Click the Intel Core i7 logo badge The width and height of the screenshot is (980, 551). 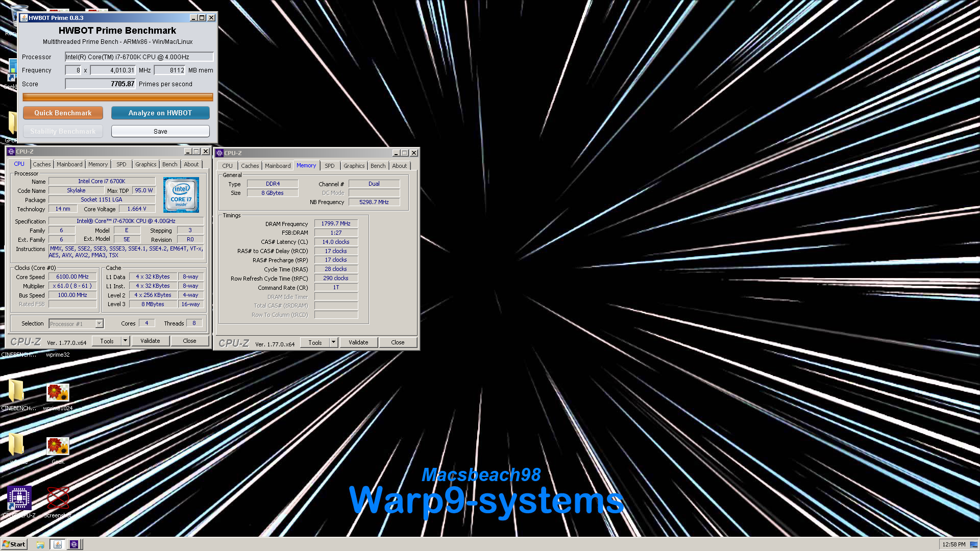181,195
